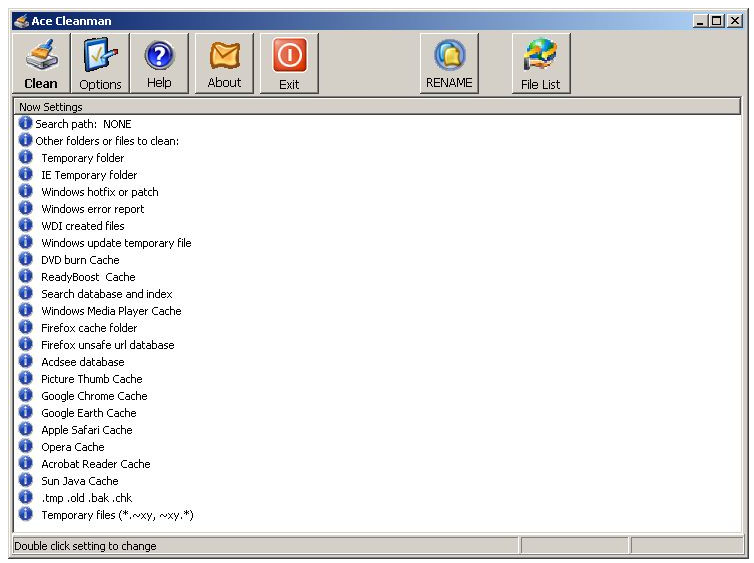Click the info icon beside Opera Cache

[25, 447]
